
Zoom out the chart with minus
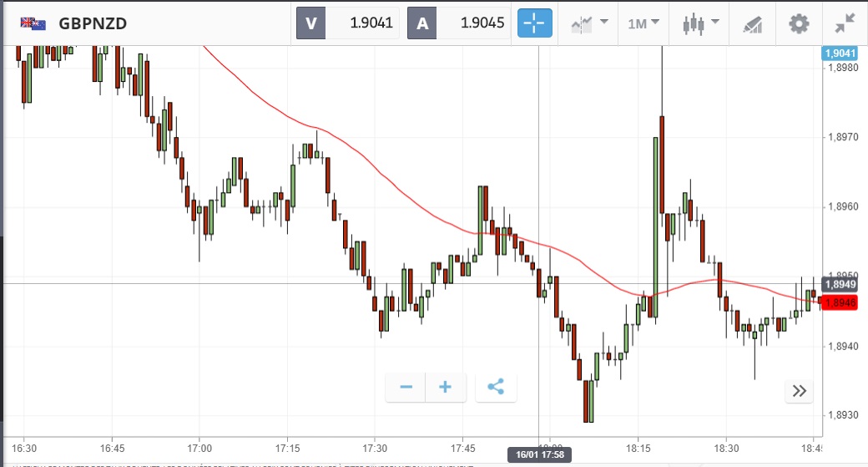click(x=406, y=387)
